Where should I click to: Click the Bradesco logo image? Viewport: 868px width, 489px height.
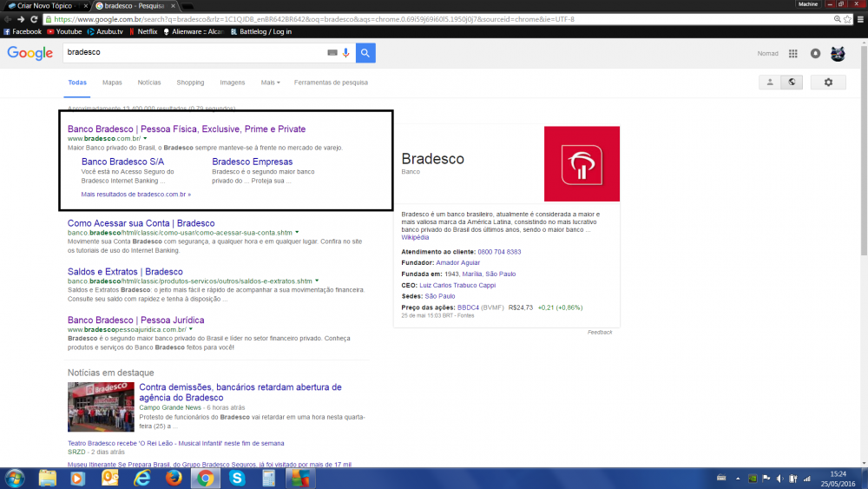582,164
